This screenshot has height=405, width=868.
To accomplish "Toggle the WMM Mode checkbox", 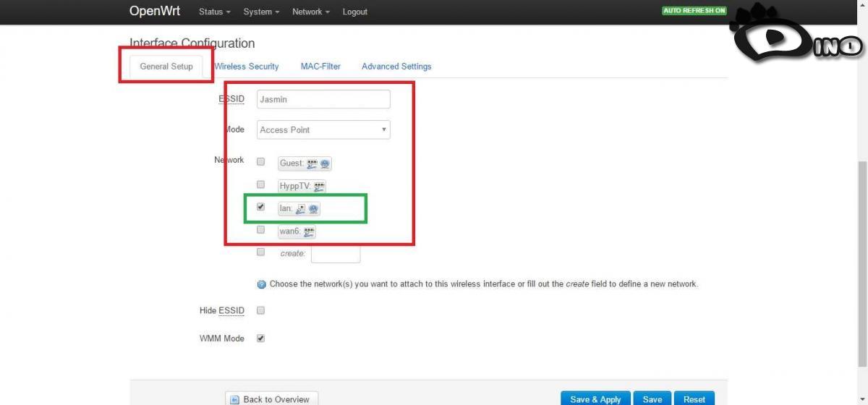I will coord(260,338).
